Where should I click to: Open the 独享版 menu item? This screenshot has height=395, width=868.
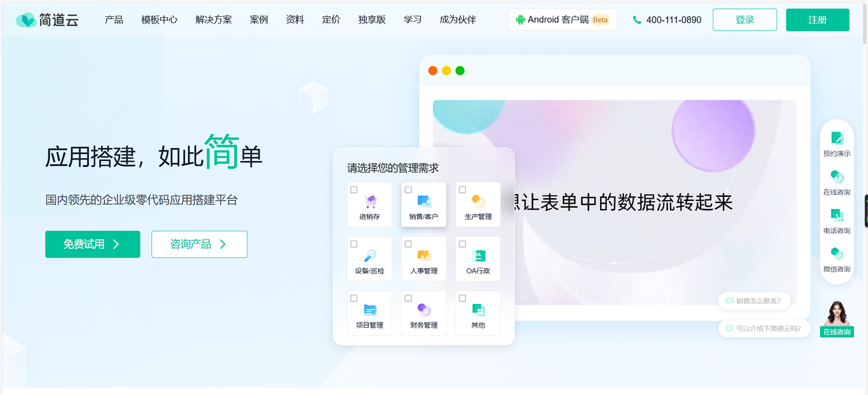[372, 20]
